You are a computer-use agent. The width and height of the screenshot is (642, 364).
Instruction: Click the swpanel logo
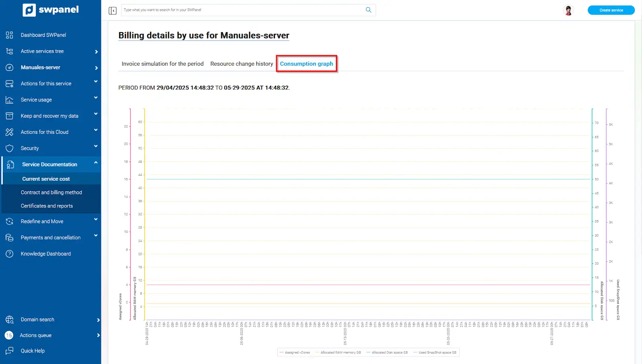pos(51,10)
